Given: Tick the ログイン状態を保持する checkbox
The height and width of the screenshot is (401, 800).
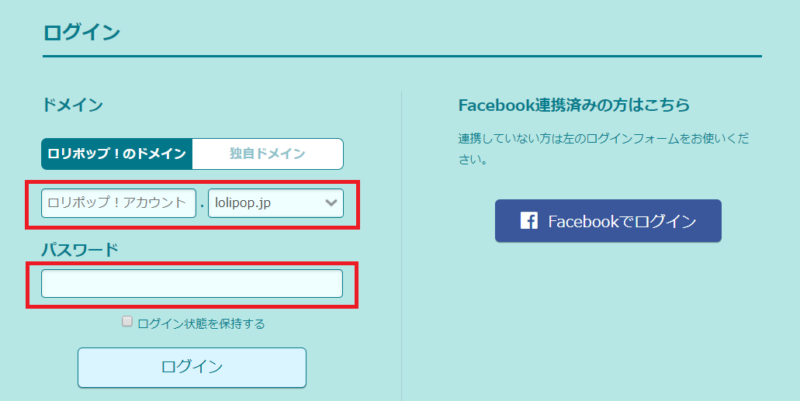Looking at the screenshot, I should 127,322.
